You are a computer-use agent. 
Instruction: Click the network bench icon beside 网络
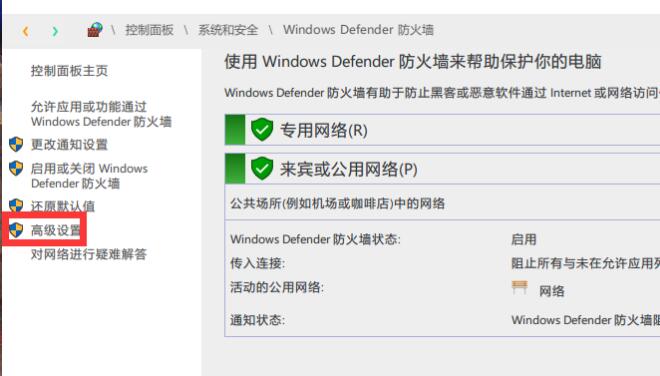point(519,288)
